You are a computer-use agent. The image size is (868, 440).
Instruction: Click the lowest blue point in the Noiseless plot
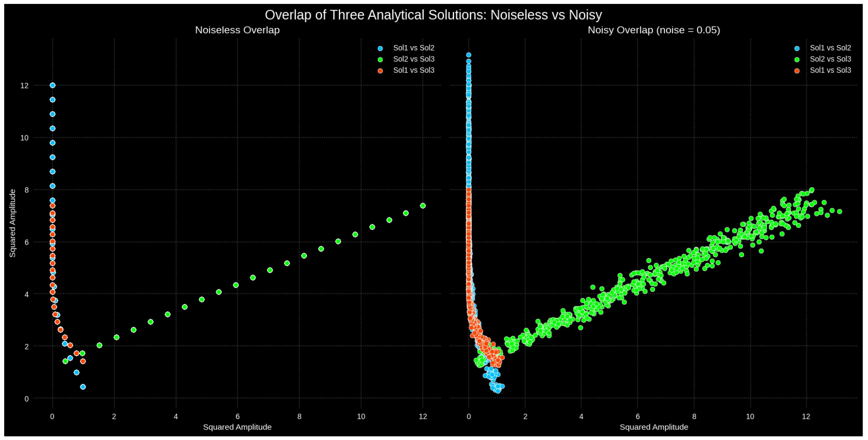coord(83,387)
